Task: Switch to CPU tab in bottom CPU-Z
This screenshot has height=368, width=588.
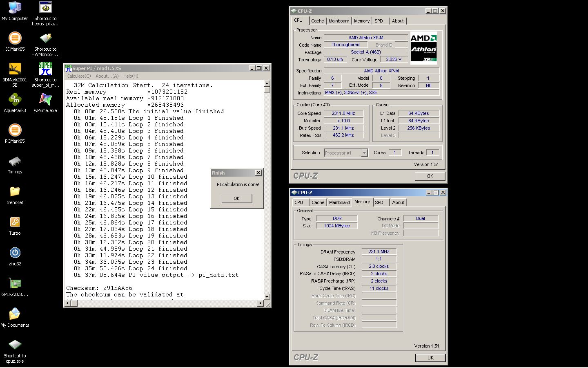Action: [x=299, y=202]
